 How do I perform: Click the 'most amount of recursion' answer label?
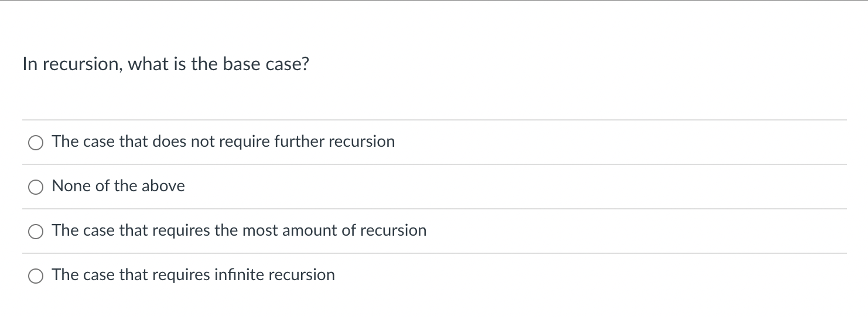(239, 230)
